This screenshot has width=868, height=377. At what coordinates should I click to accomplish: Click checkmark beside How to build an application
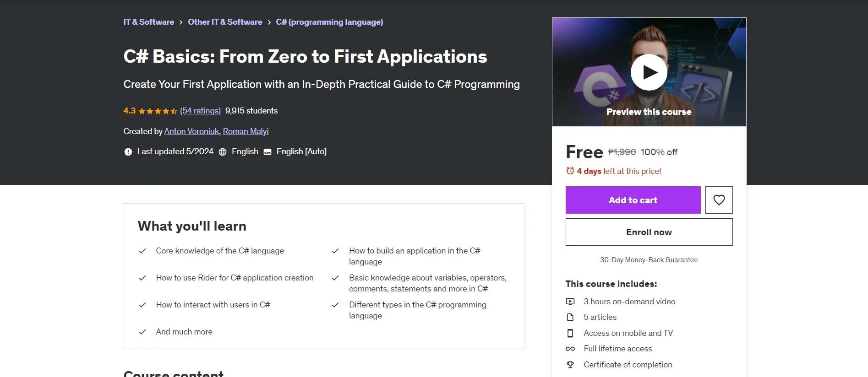point(335,251)
